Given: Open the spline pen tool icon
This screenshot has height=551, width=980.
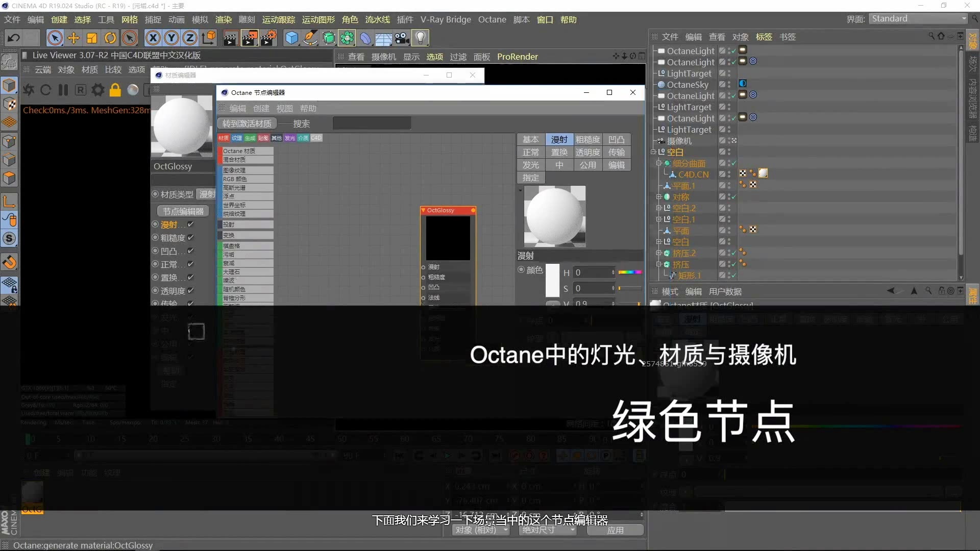Looking at the screenshot, I should [310, 38].
